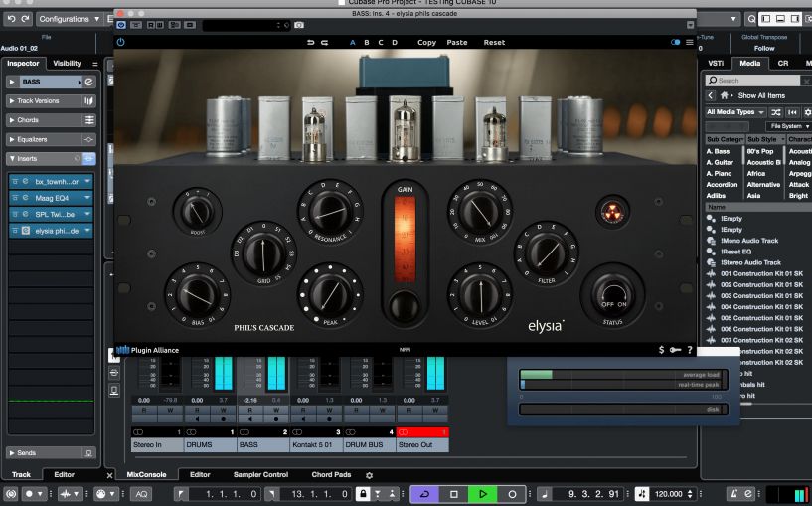Click the shuffle results icon
The image size is (812, 506).
click(x=776, y=112)
